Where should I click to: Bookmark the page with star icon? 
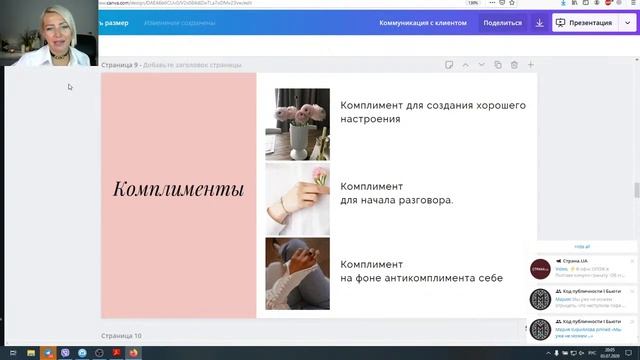512,3
